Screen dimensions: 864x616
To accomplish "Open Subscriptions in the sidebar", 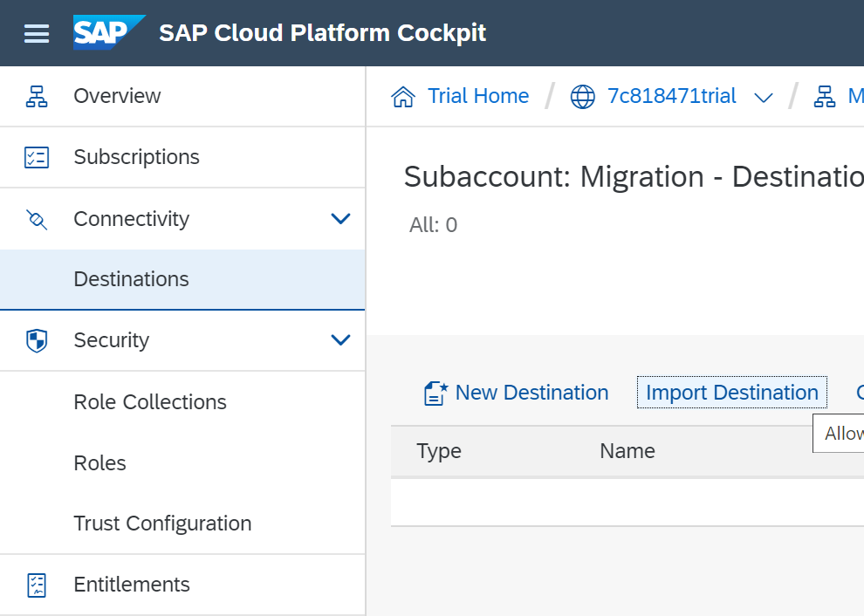I will (x=182, y=157).
